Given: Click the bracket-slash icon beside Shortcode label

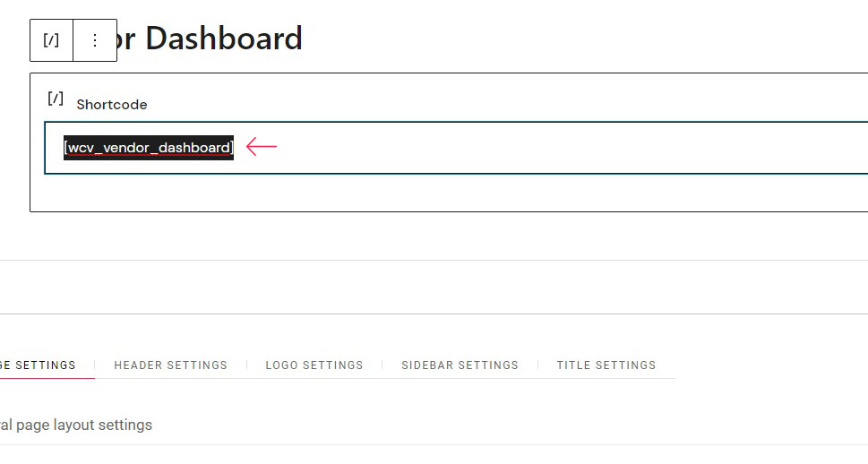Looking at the screenshot, I should pyautogui.click(x=56, y=99).
